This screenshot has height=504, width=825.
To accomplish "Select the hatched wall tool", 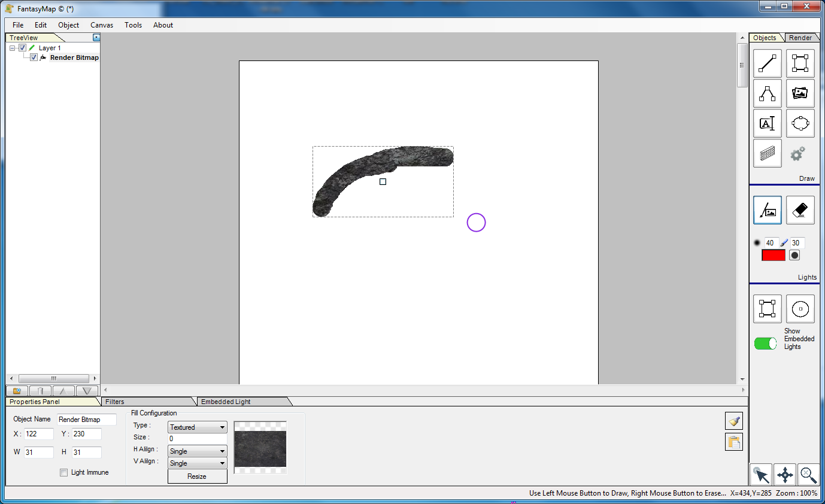I will tap(768, 153).
